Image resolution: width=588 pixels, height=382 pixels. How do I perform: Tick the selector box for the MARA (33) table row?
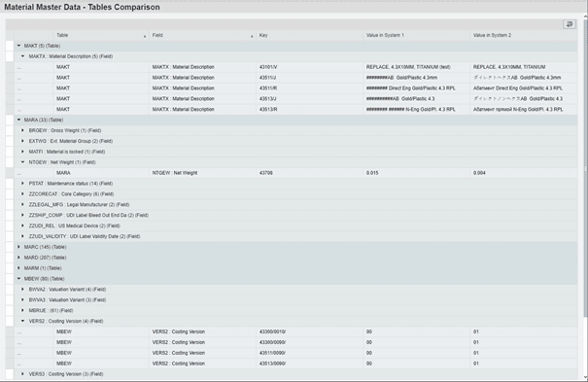point(10,120)
